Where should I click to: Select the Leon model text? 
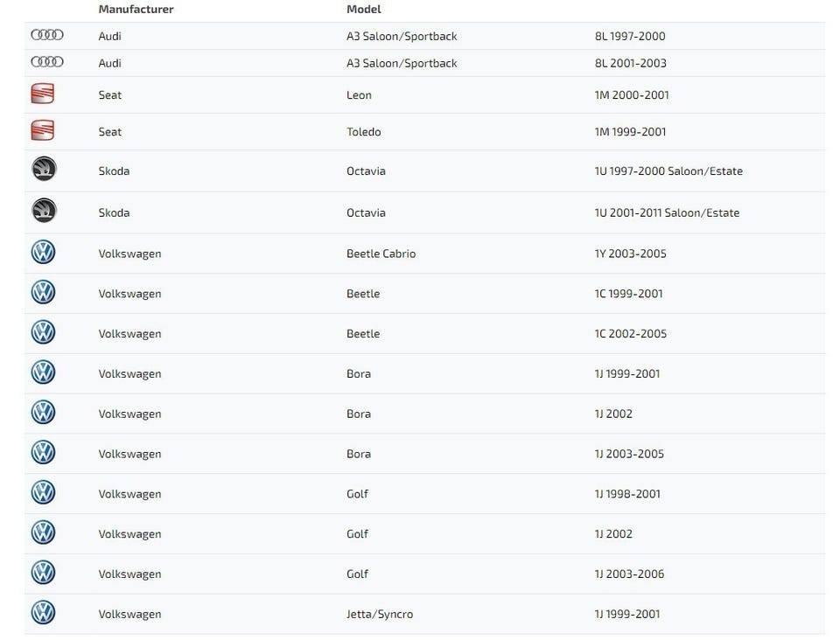[359, 95]
